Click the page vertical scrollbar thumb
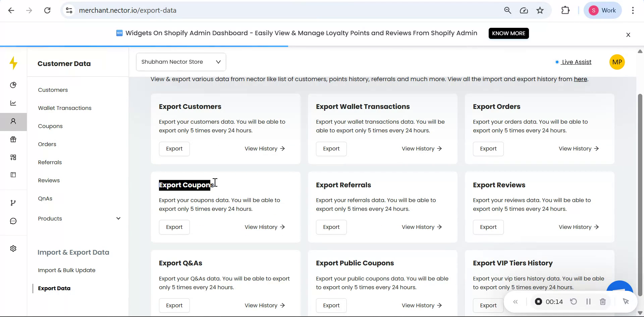The height and width of the screenshot is (317, 644). [640, 194]
